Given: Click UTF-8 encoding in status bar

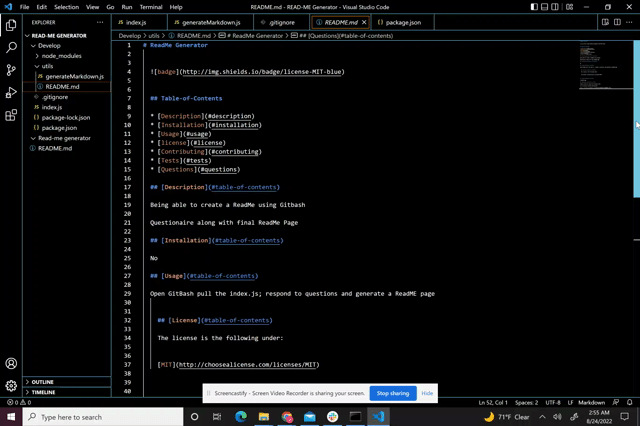Looking at the screenshot, I should 553,402.
